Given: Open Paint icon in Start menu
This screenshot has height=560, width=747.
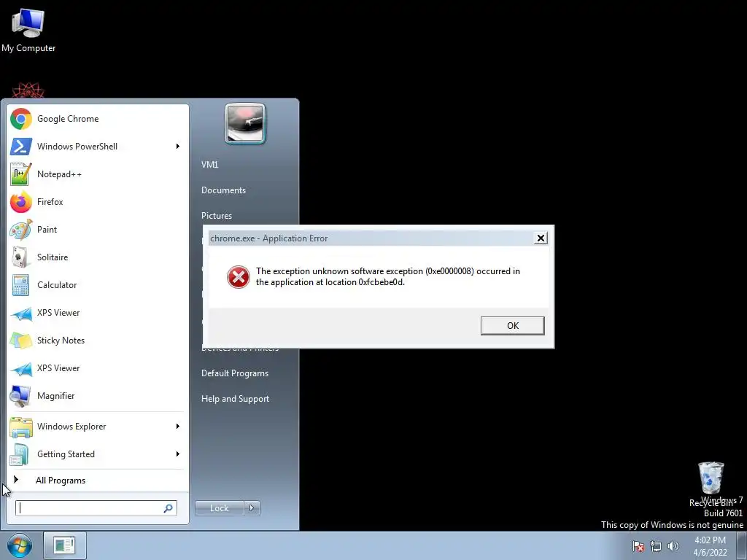Looking at the screenshot, I should 20,230.
